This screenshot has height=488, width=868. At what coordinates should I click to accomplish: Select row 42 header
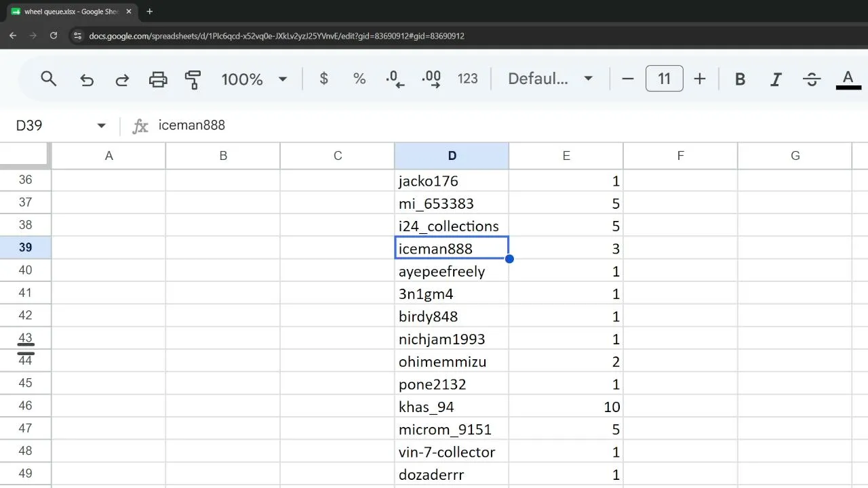(25, 316)
